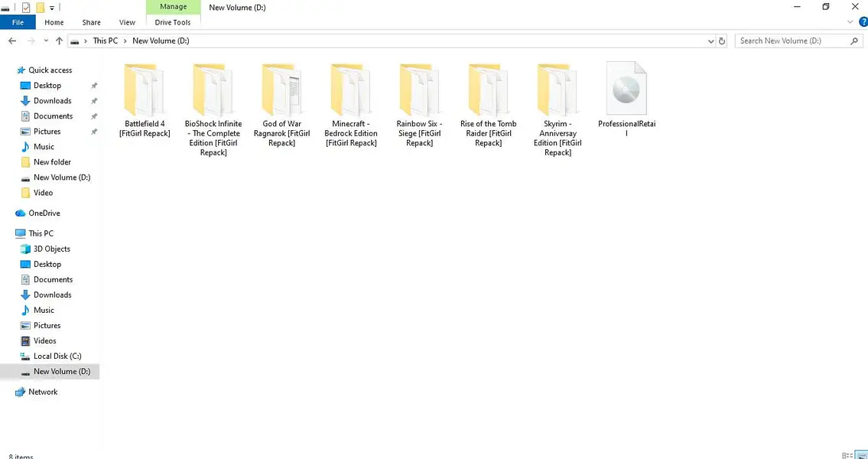Open the Video folder under Quick access
868x459 pixels.
[x=43, y=193]
